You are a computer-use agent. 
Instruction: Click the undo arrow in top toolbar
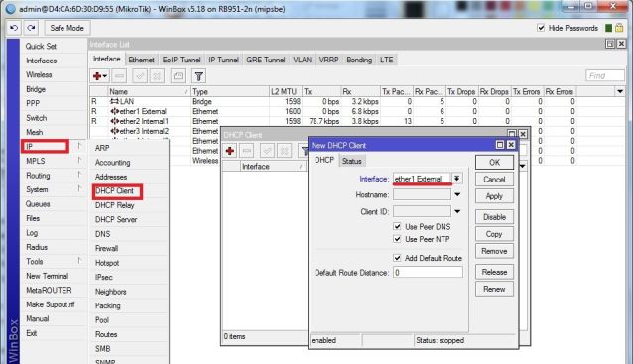[x=14, y=28]
